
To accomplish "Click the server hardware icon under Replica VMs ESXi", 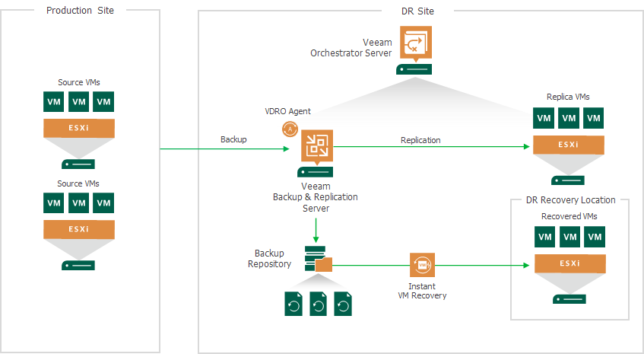I will (568, 180).
